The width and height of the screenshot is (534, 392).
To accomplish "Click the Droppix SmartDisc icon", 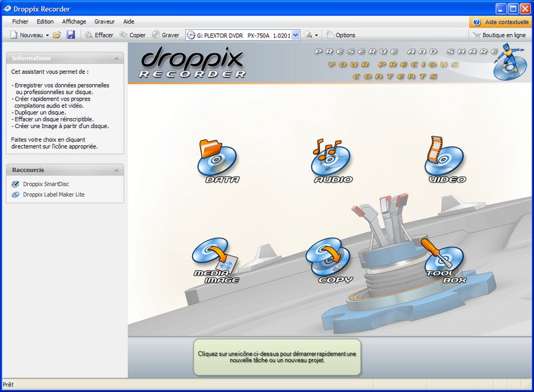I will point(15,184).
